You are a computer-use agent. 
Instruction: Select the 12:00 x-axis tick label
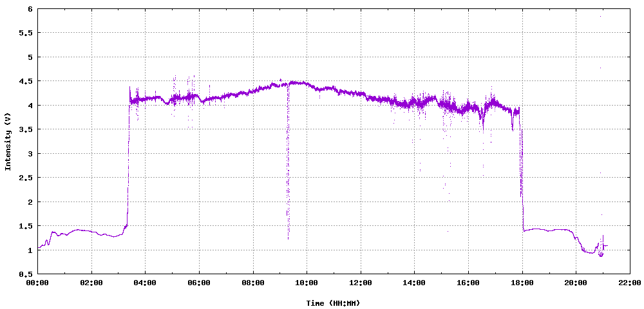[x=361, y=283]
